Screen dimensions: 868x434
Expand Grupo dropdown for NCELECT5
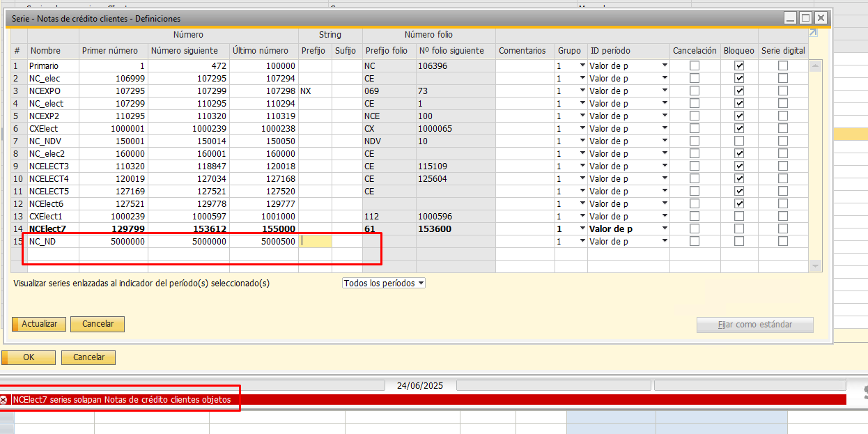pos(582,191)
